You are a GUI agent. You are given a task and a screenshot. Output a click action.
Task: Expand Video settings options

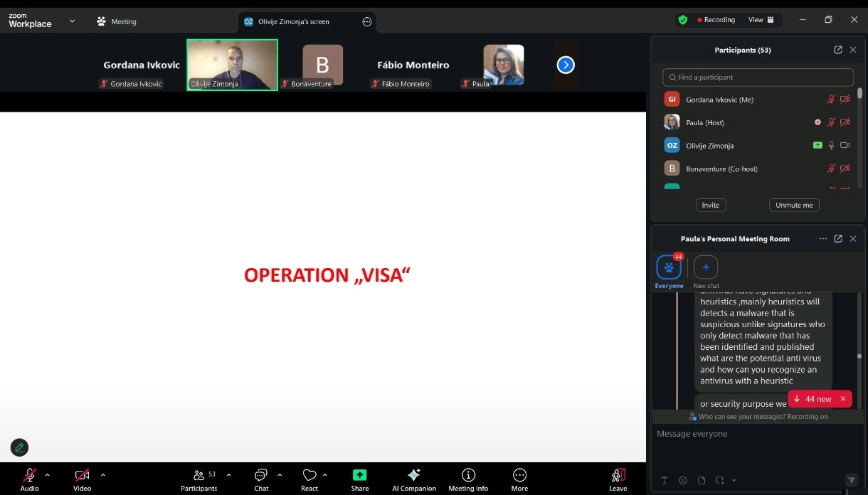[103, 477]
